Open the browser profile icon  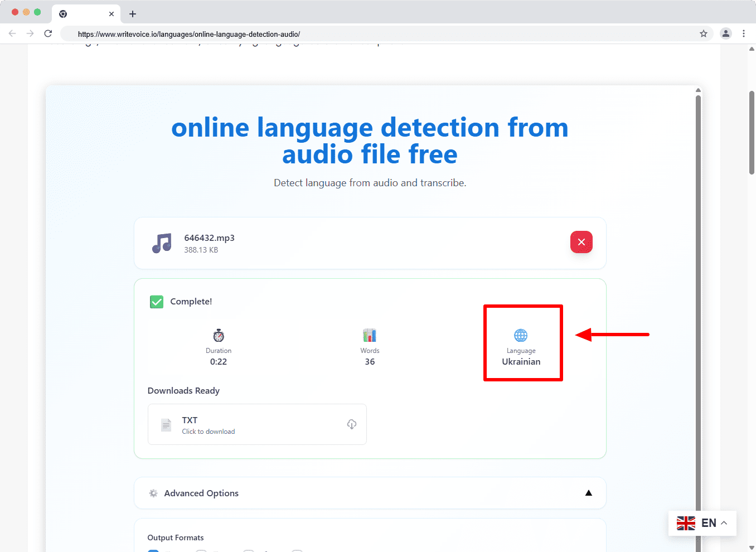[x=725, y=34]
